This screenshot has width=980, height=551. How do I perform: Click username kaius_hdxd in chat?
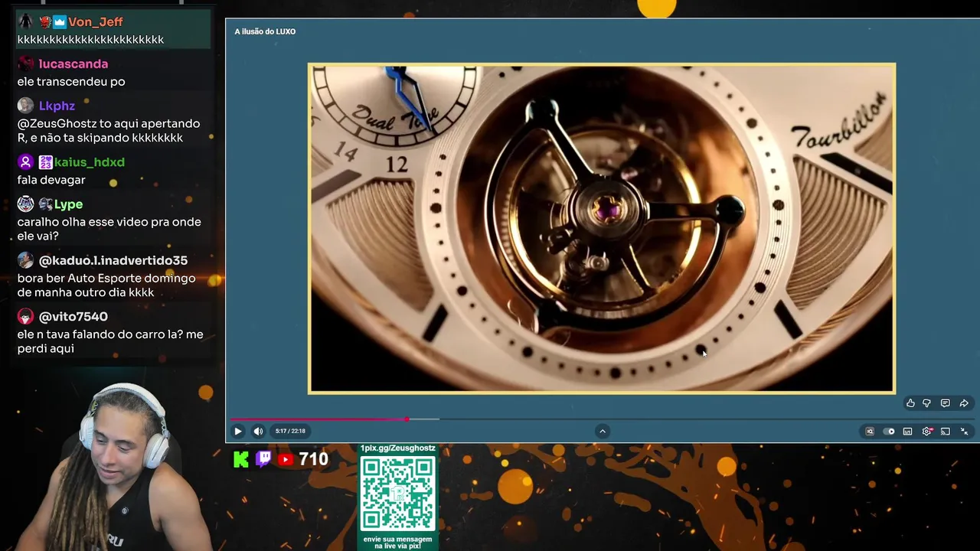click(90, 162)
